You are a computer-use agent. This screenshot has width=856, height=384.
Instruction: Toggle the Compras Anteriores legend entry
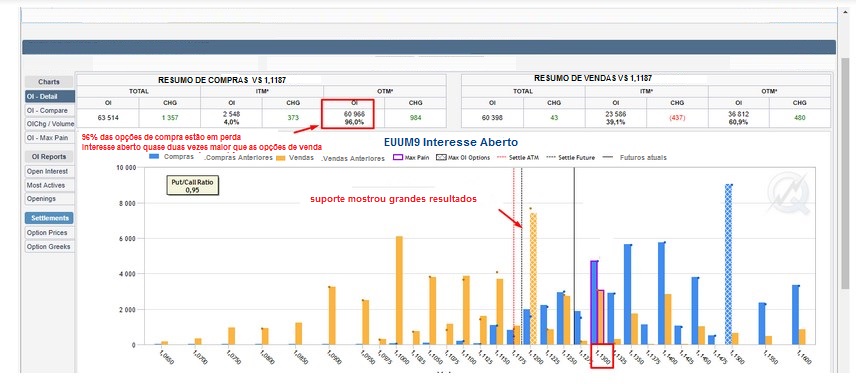pos(238,158)
